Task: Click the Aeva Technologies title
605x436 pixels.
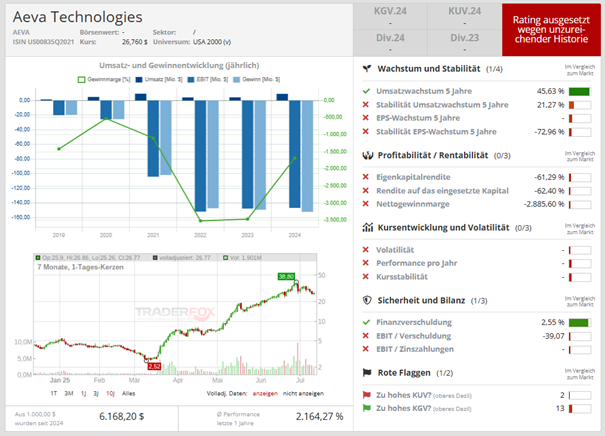Action: (78, 17)
